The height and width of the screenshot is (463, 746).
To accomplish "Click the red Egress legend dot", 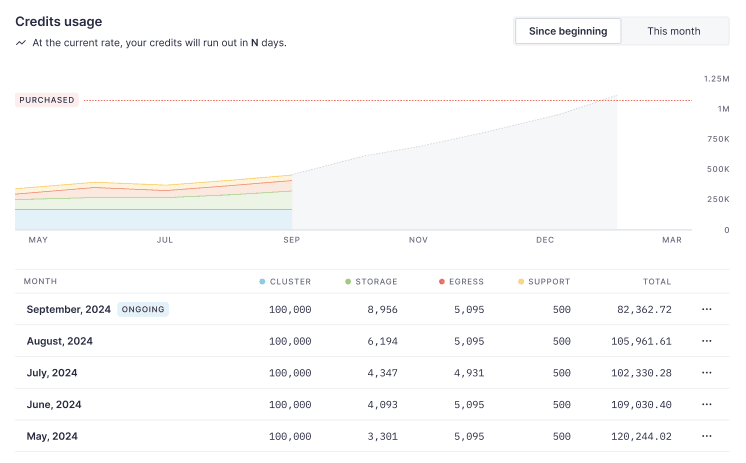I will point(442,282).
